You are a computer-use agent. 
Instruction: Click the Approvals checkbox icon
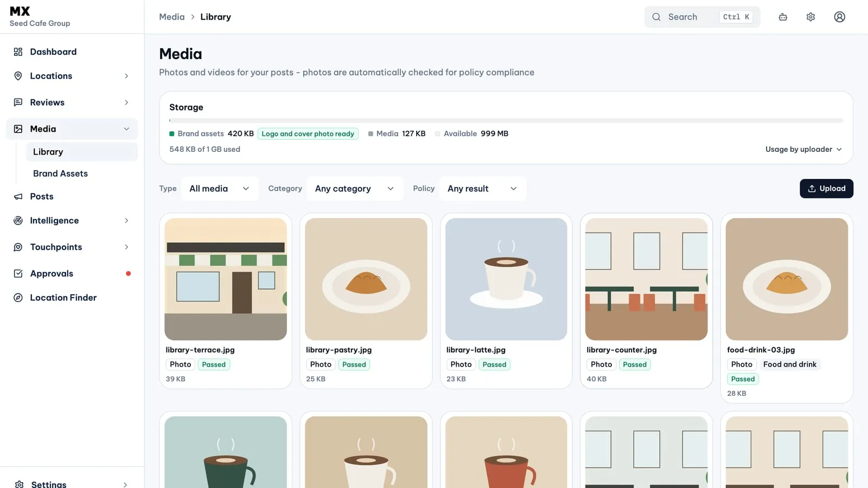pyautogui.click(x=18, y=274)
